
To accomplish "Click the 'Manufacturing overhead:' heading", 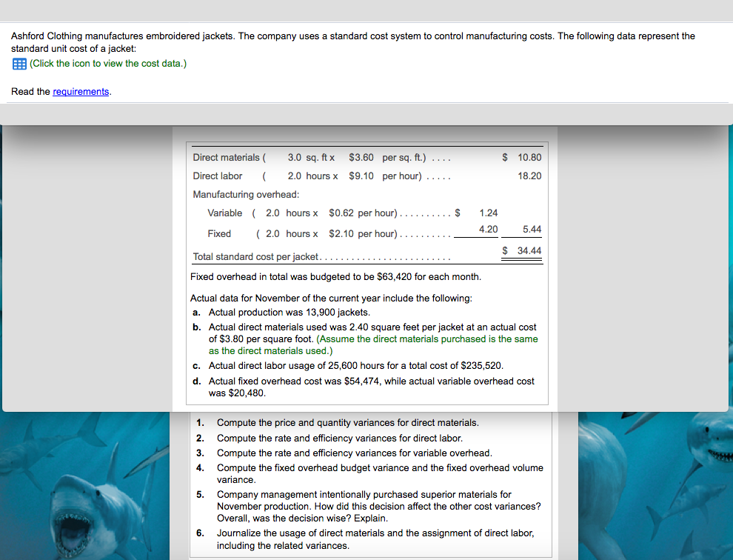I will pyautogui.click(x=246, y=195).
